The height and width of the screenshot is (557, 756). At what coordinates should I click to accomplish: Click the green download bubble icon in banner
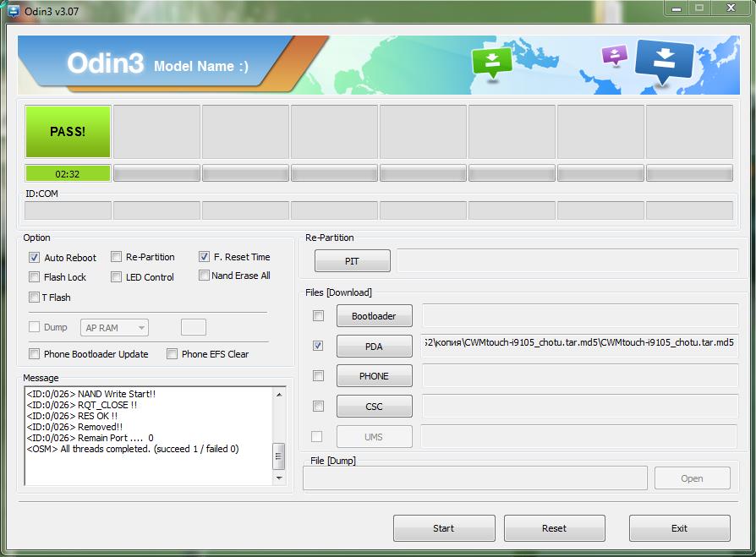pos(492,63)
